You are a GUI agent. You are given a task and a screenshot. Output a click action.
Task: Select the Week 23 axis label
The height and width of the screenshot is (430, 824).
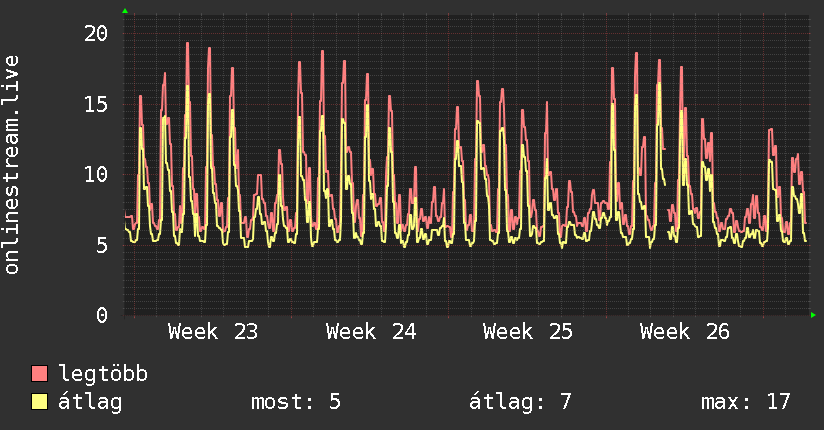pos(213,332)
